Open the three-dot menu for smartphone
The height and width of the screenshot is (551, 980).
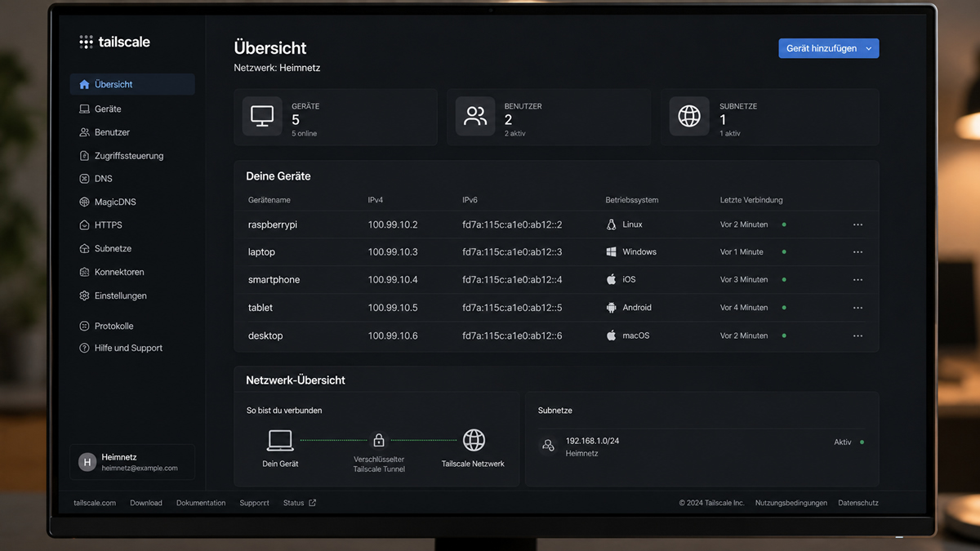pyautogui.click(x=857, y=280)
